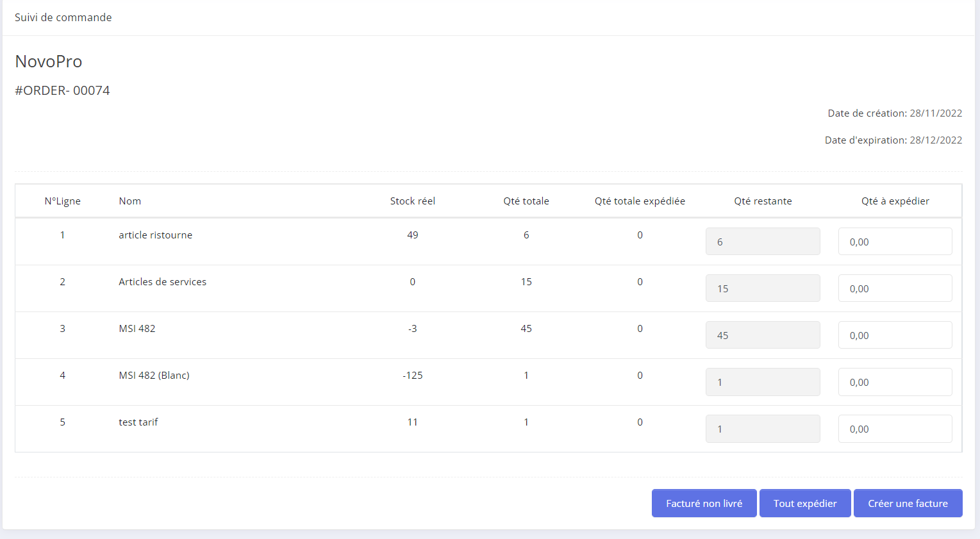Click Qté à expédier field in MSI 482 row
The height and width of the screenshot is (539, 980).
895,335
